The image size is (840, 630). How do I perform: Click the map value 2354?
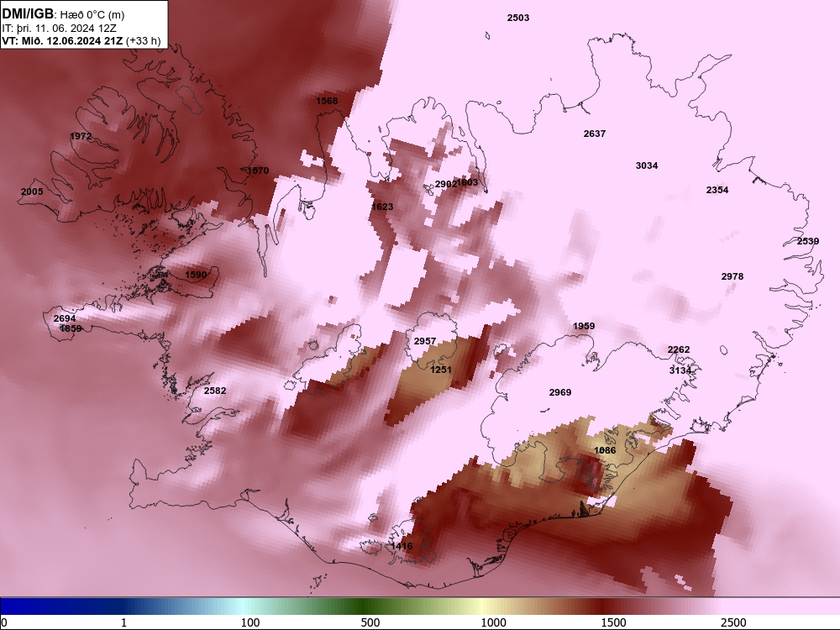point(717,190)
